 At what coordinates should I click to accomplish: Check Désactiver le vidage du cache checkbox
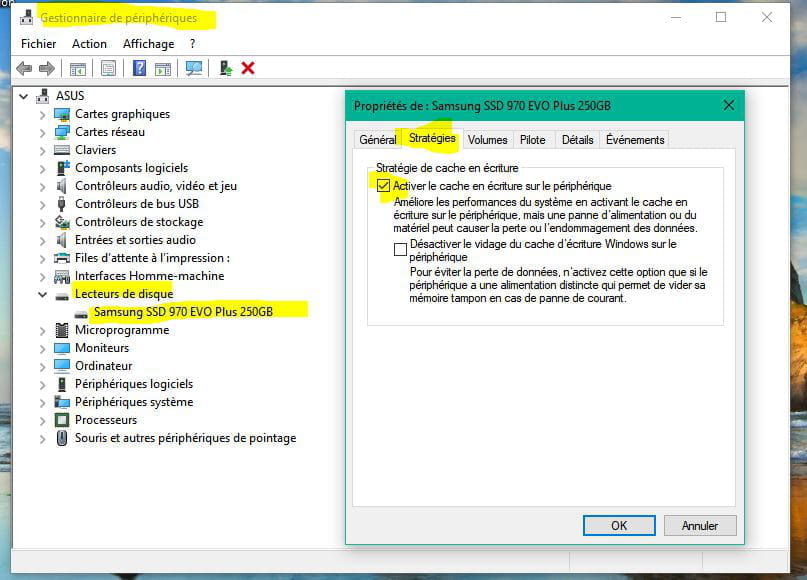(400, 249)
